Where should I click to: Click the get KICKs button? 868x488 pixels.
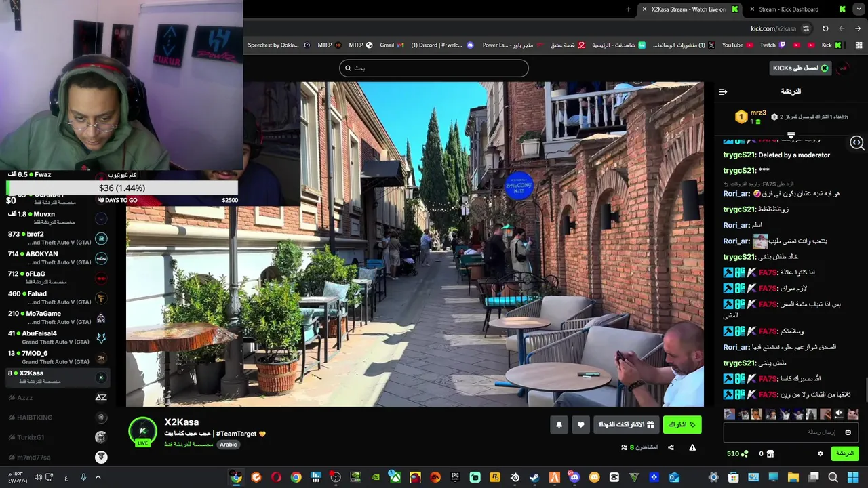click(x=801, y=68)
